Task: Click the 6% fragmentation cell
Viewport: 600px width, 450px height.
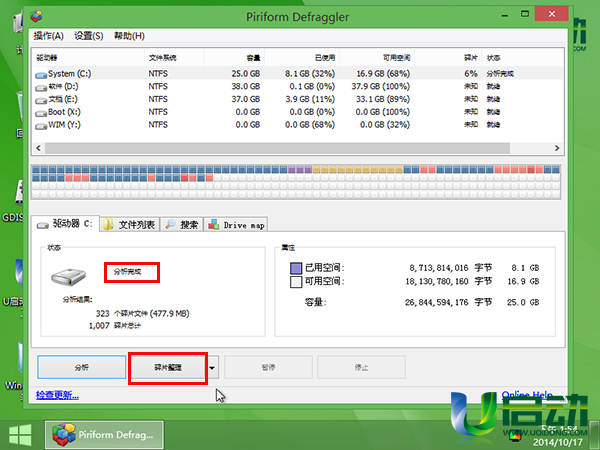Action: 471,73
